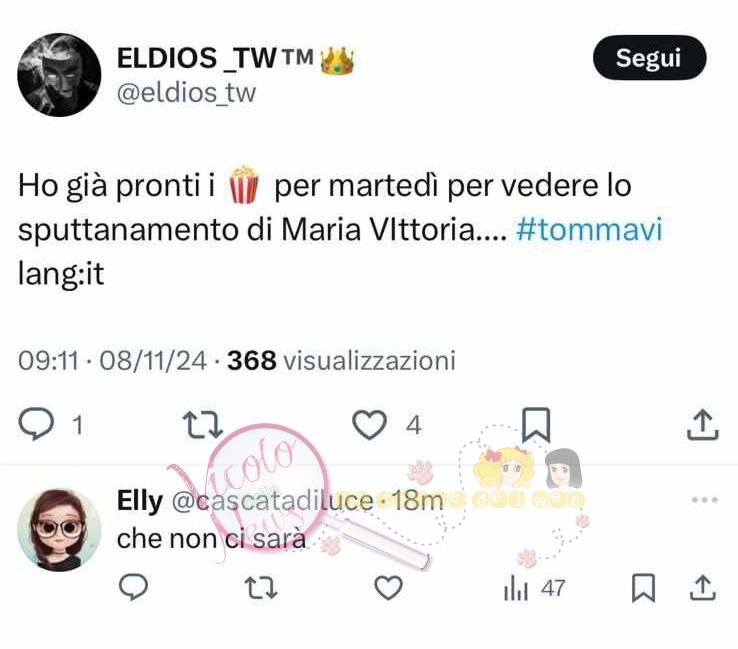
Task: Reply to Elly's comment
Action: (x=134, y=587)
